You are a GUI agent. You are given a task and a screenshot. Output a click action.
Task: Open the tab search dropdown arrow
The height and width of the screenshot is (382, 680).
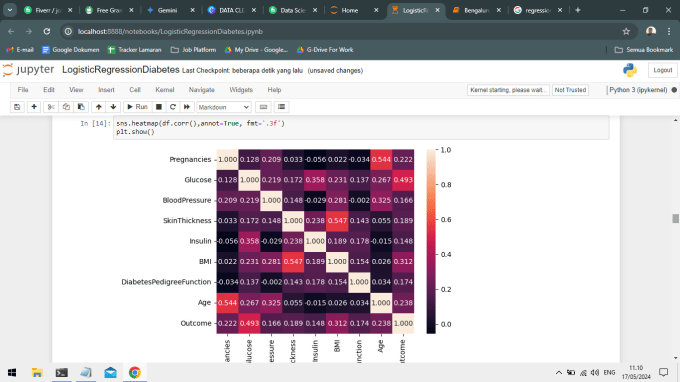click(10, 10)
